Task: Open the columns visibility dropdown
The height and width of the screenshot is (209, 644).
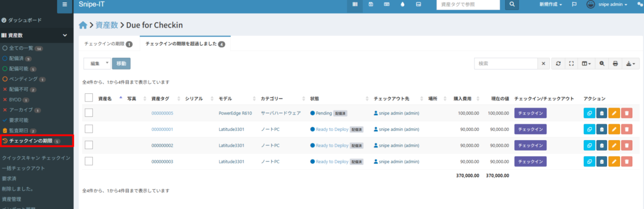Action: point(586,63)
